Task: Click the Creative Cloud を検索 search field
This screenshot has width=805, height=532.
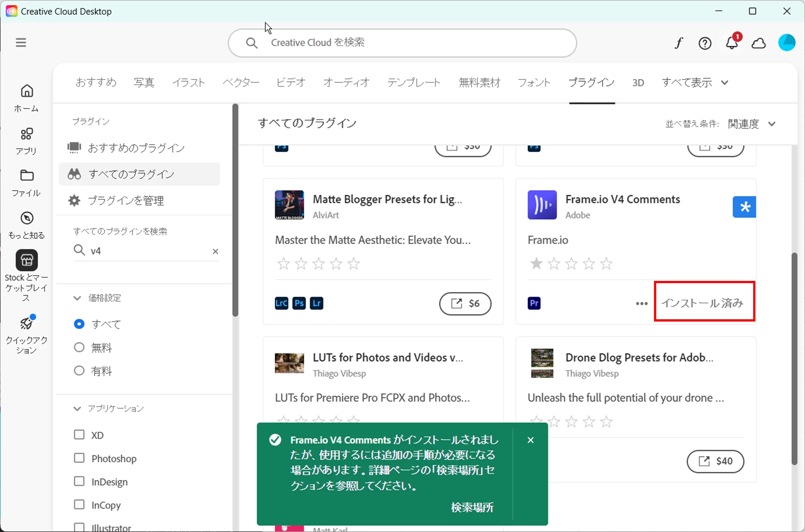Action: pos(402,43)
